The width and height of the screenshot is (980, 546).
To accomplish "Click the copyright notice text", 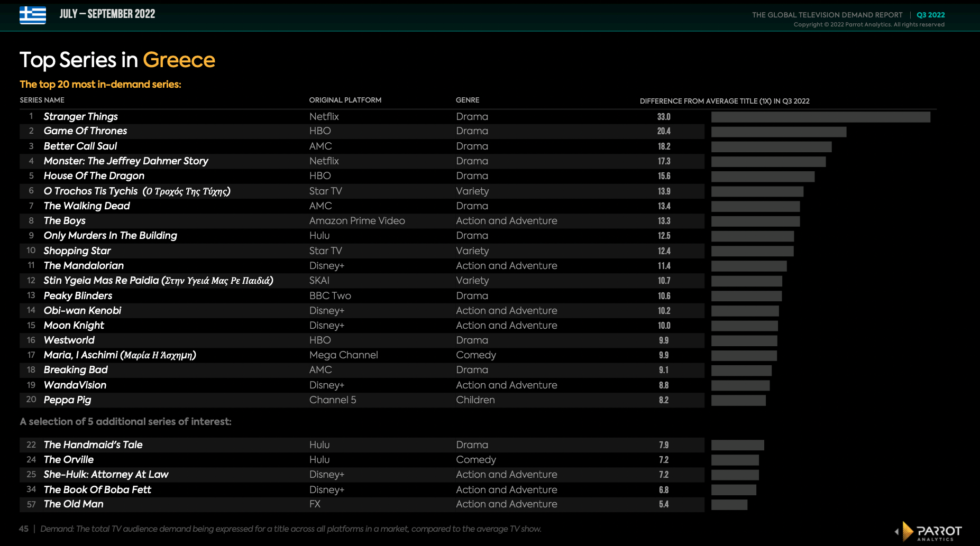I will [x=869, y=24].
